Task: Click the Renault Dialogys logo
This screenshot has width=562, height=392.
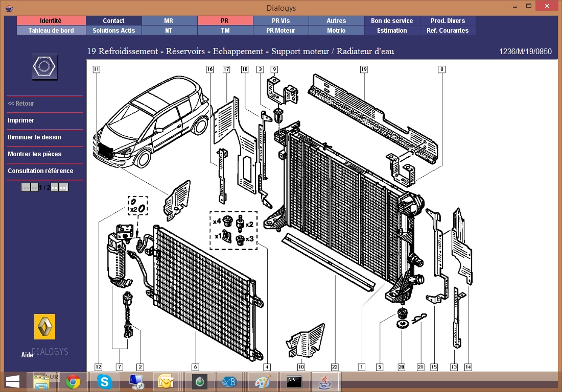Action: 44,327
